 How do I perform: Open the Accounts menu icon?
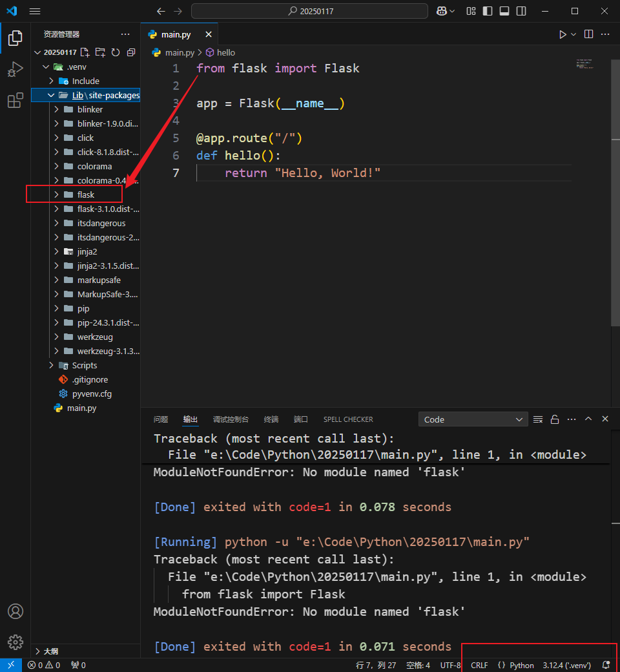pos(15,611)
